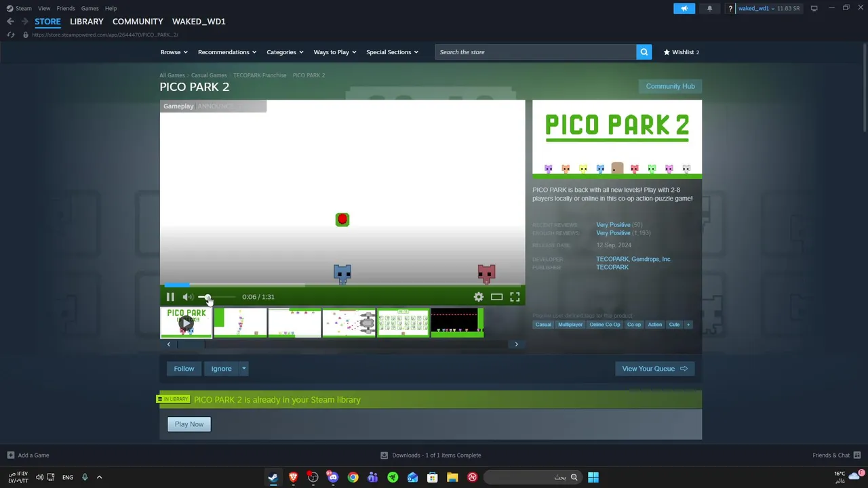Open the Browse store dropdown

[174, 52]
